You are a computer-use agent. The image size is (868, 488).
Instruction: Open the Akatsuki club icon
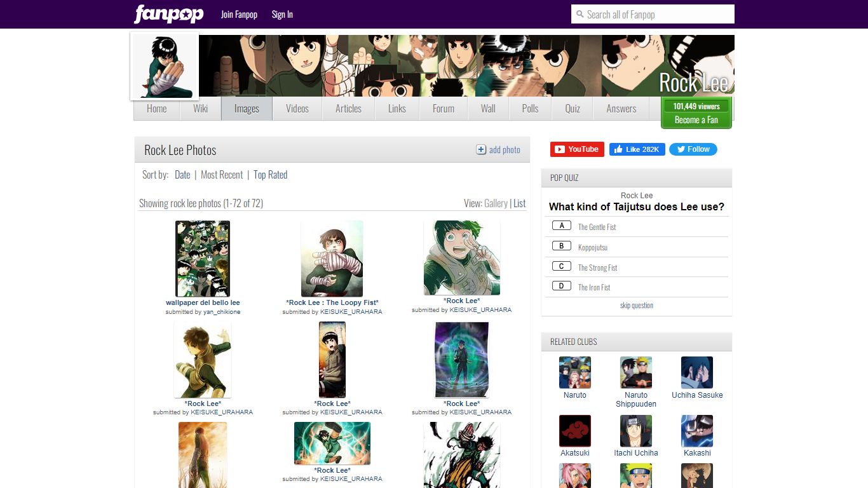point(575,431)
